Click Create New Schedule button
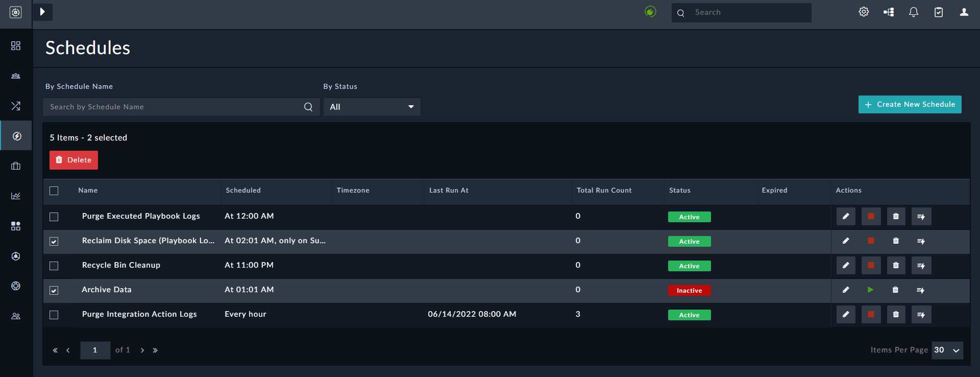The width and height of the screenshot is (980, 377). coord(910,104)
